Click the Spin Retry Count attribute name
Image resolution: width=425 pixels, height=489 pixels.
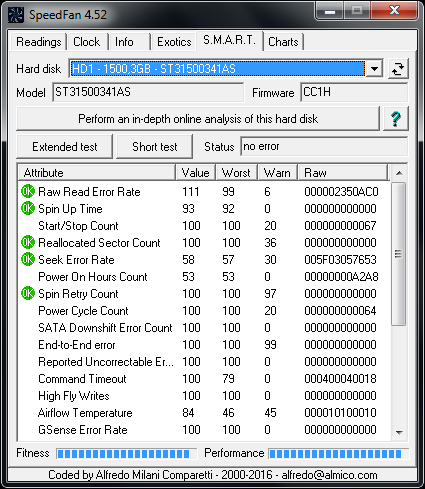pyautogui.click(x=78, y=294)
